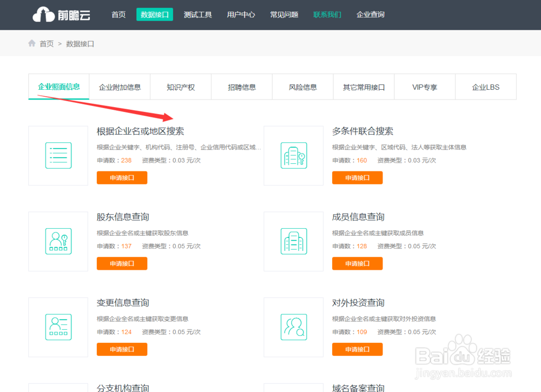Image resolution: width=541 pixels, height=392 pixels.
Task: Click 联系我们 in the navigation bar
Action: [327, 15]
